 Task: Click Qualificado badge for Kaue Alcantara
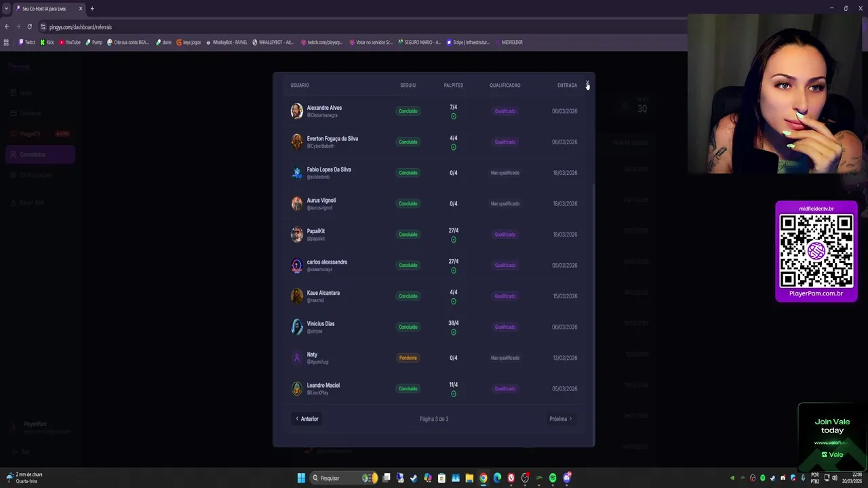[505, 296]
